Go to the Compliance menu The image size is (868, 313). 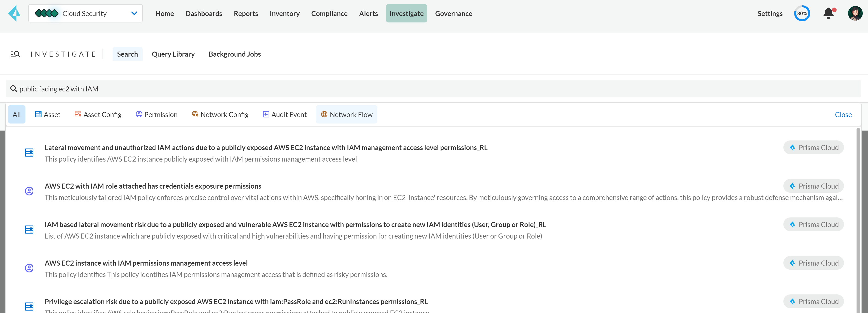tap(329, 14)
